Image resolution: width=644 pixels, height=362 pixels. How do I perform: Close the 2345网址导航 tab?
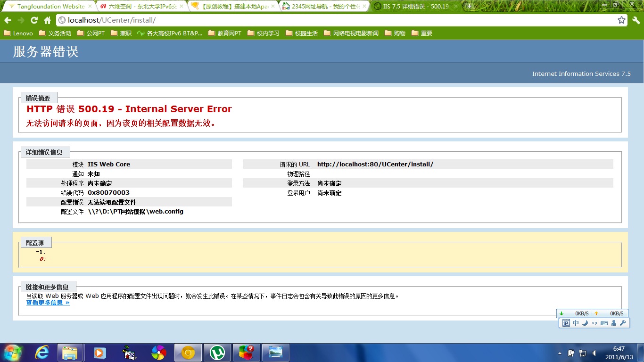point(364,7)
